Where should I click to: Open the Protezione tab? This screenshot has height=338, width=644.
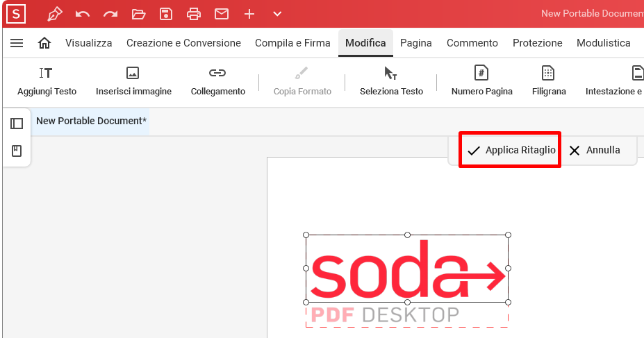[x=538, y=43]
